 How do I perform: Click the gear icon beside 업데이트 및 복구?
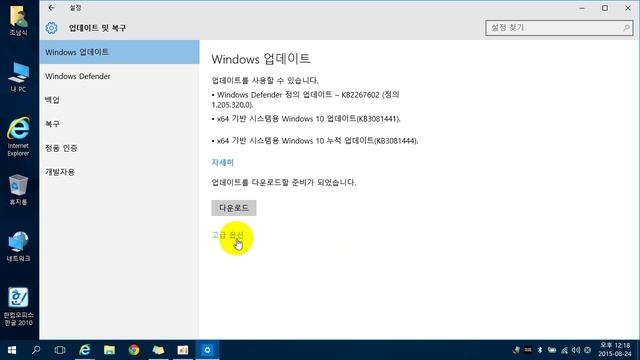point(51,28)
